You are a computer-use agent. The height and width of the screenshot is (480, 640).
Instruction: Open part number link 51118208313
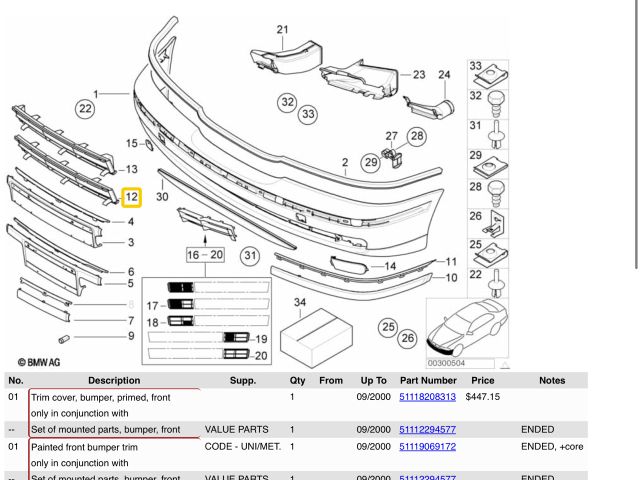(427, 397)
